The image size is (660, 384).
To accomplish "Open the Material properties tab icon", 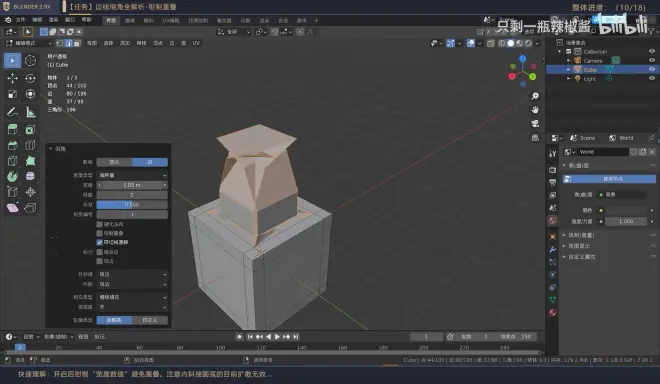I will (553, 312).
